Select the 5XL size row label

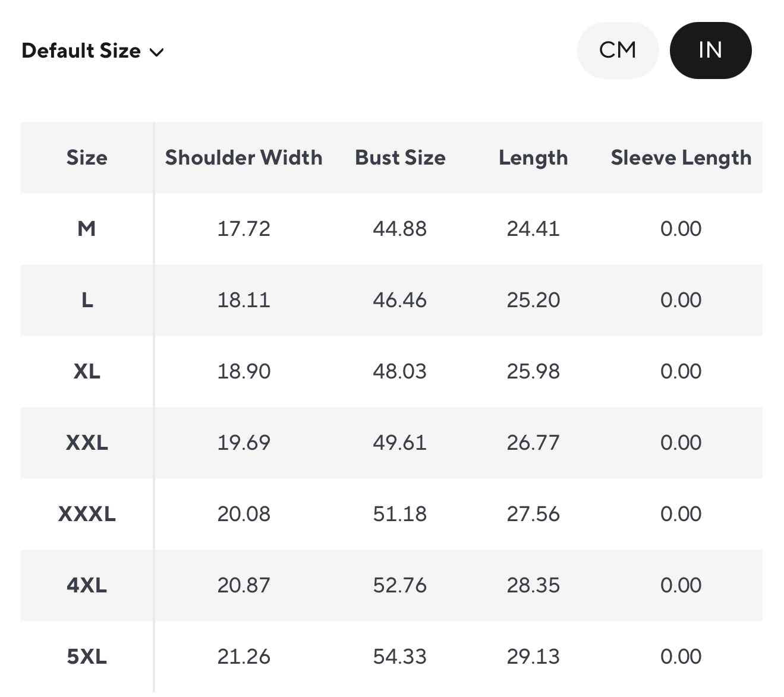(87, 657)
